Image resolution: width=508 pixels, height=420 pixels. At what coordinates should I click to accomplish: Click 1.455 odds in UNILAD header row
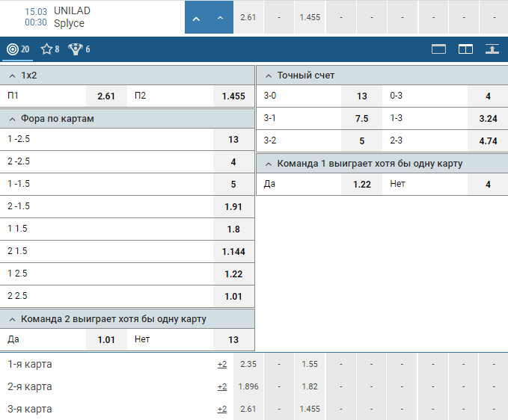(310, 17)
